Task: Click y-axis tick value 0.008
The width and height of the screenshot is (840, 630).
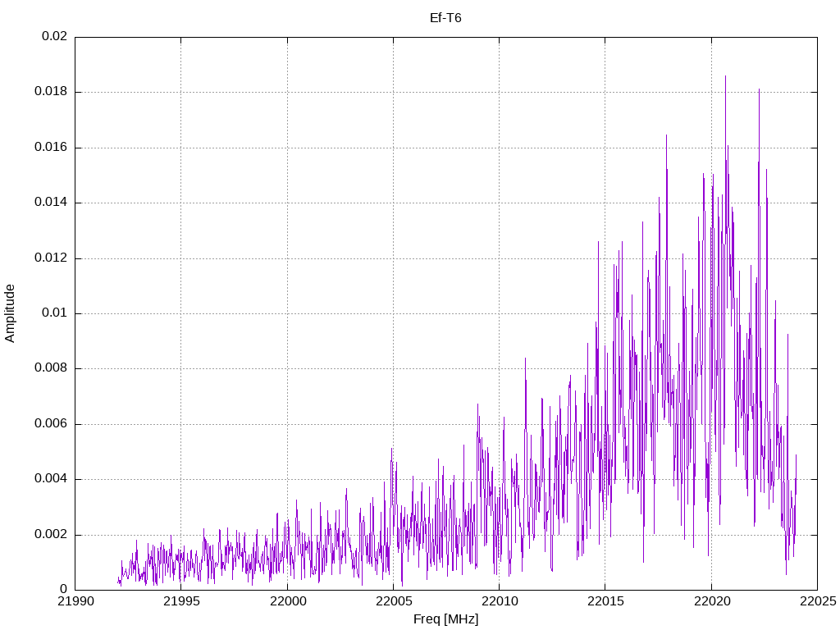Action: (x=52, y=368)
